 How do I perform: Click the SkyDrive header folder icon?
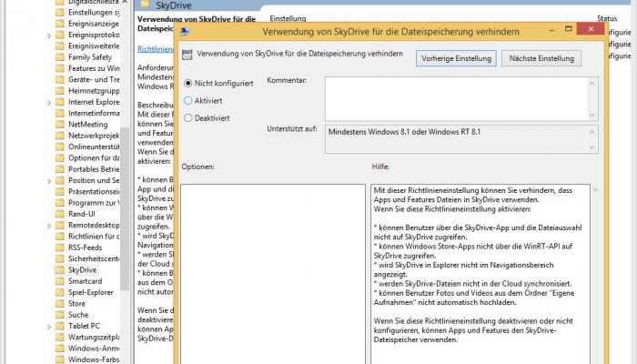click(145, 5)
